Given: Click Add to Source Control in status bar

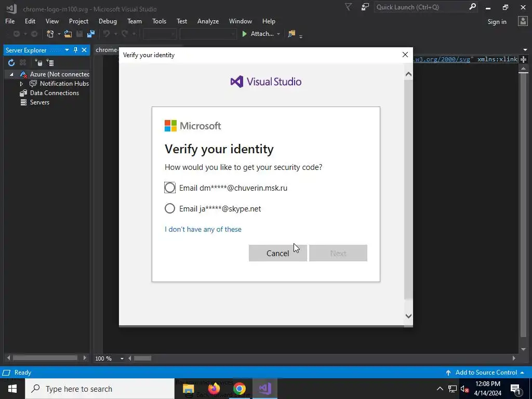Looking at the screenshot, I should tap(486, 372).
